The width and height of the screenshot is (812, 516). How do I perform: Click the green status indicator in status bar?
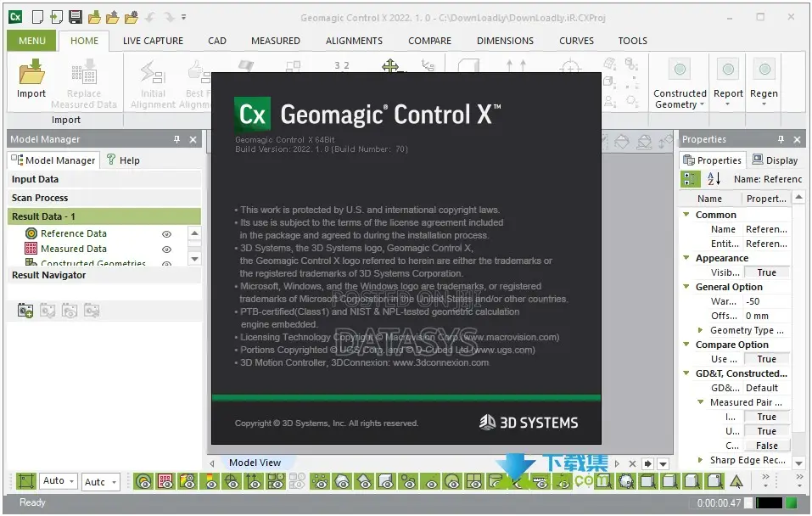point(792,502)
